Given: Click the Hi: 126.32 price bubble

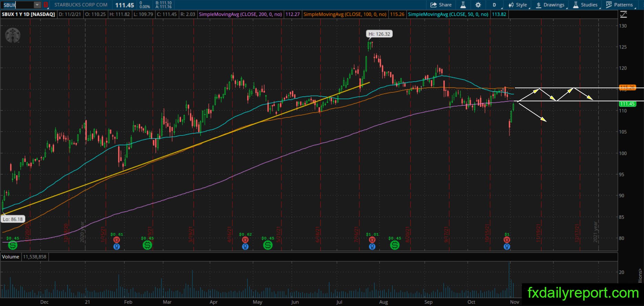Looking at the screenshot, I should pyautogui.click(x=379, y=34).
